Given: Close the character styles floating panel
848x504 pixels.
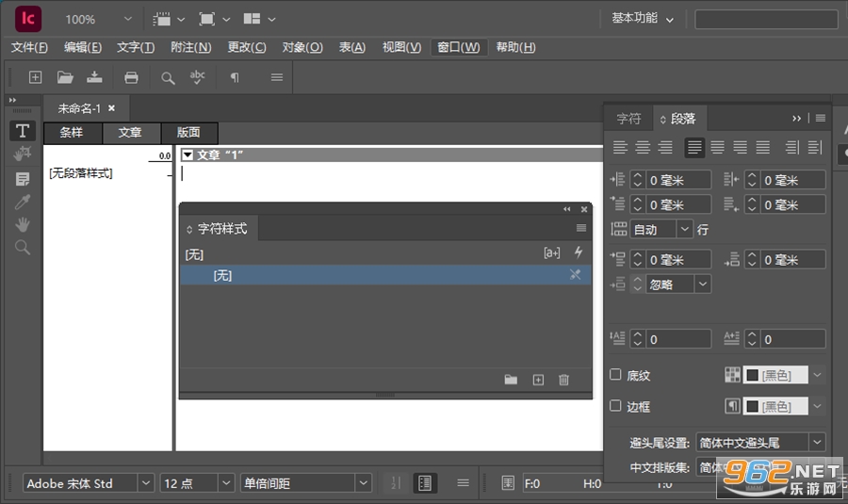Looking at the screenshot, I should point(584,209).
